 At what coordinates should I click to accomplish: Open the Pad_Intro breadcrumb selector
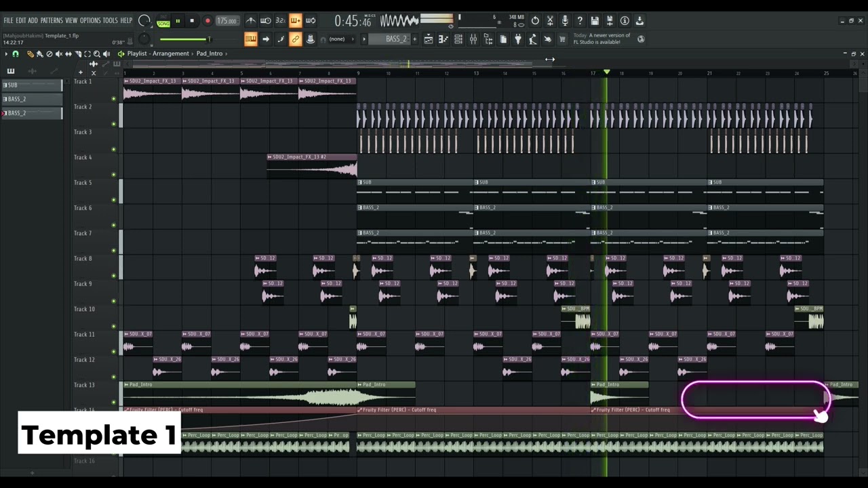210,54
